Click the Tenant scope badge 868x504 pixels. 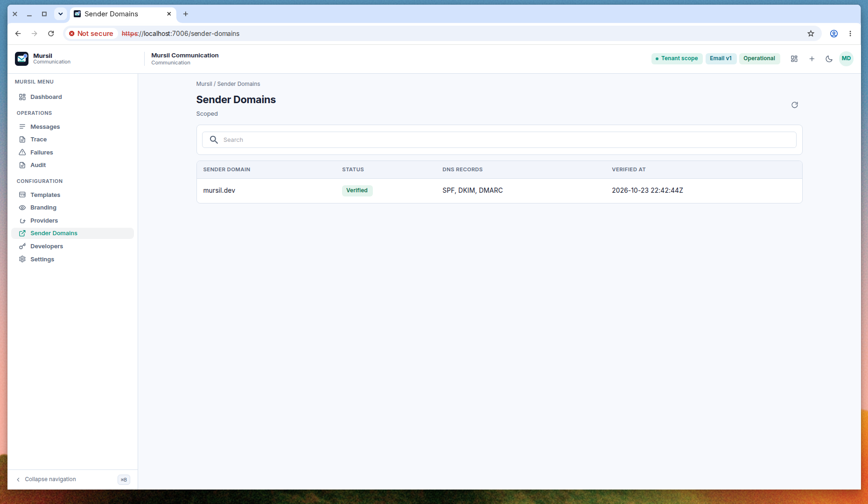click(x=677, y=59)
